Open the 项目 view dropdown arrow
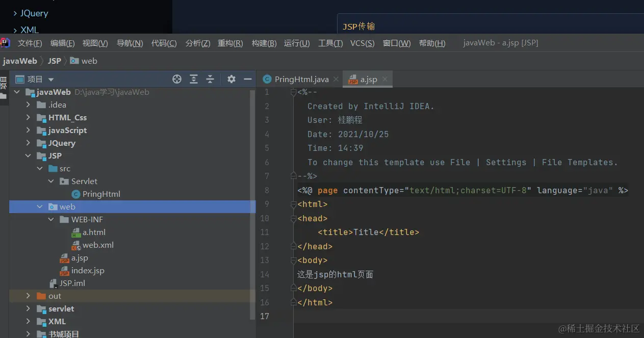Image resolution: width=644 pixels, height=338 pixels. 51,80
